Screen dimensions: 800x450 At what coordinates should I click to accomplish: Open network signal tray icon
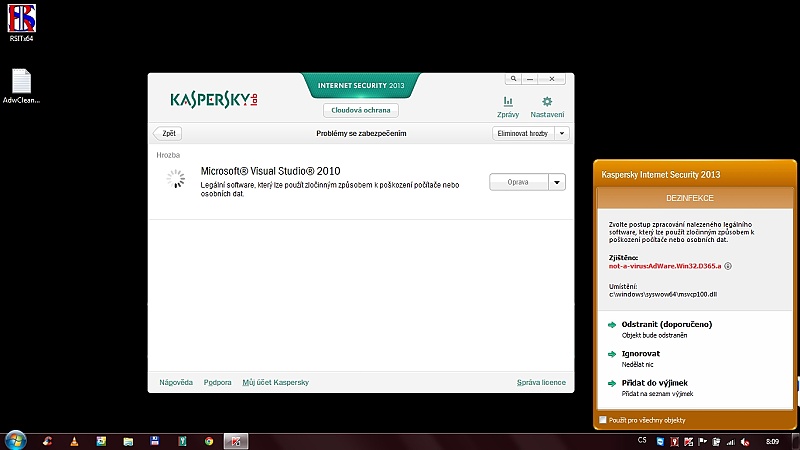[x=731, y=442]
